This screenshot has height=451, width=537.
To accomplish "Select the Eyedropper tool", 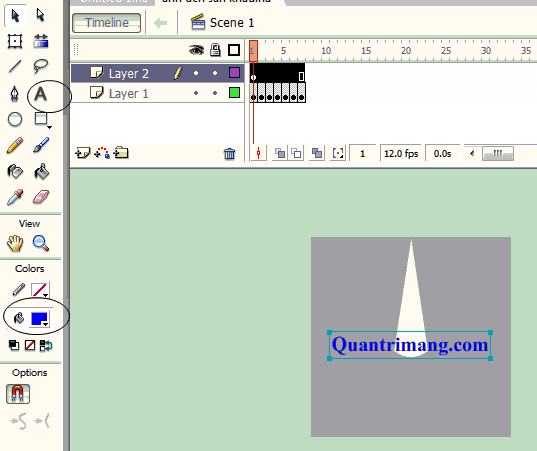I will (15, 197).
